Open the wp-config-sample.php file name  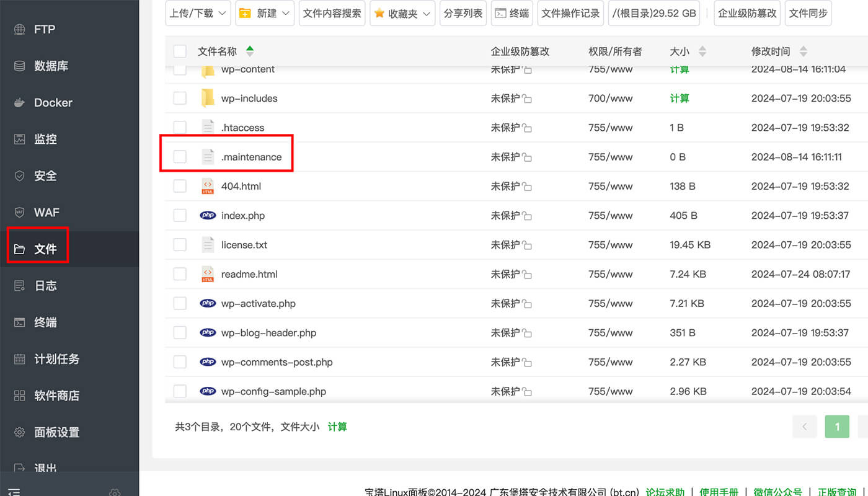pos(273,391)
